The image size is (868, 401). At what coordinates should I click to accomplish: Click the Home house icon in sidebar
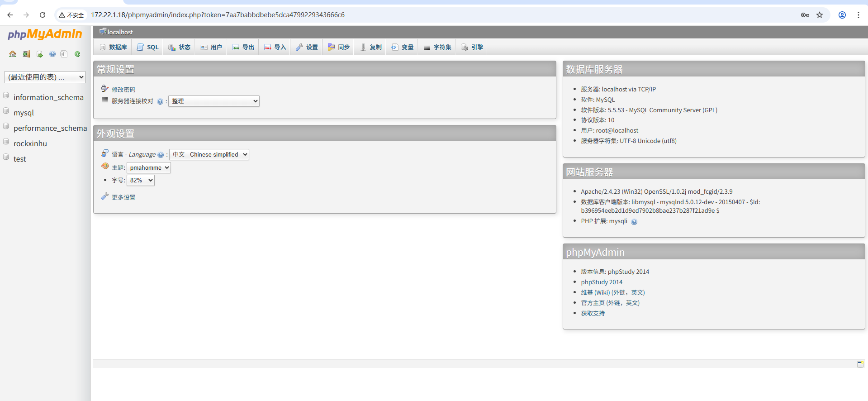coord(13,54)
